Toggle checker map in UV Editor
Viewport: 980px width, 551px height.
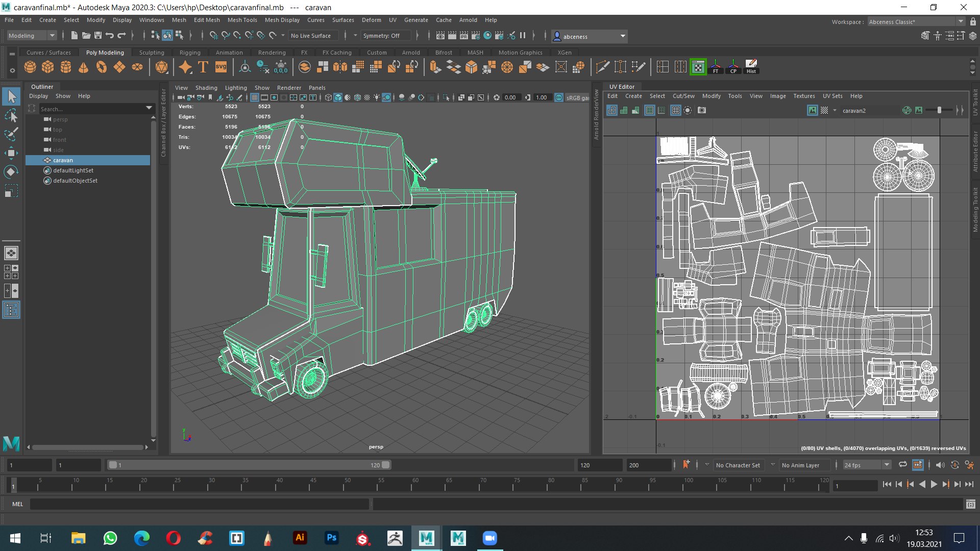point(824,110)
